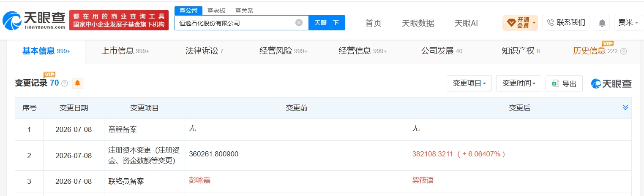The width and height of the screenshot is (644, 196).
Task: Click help icon next to 变更记录 70
Action: coord(65,83)
